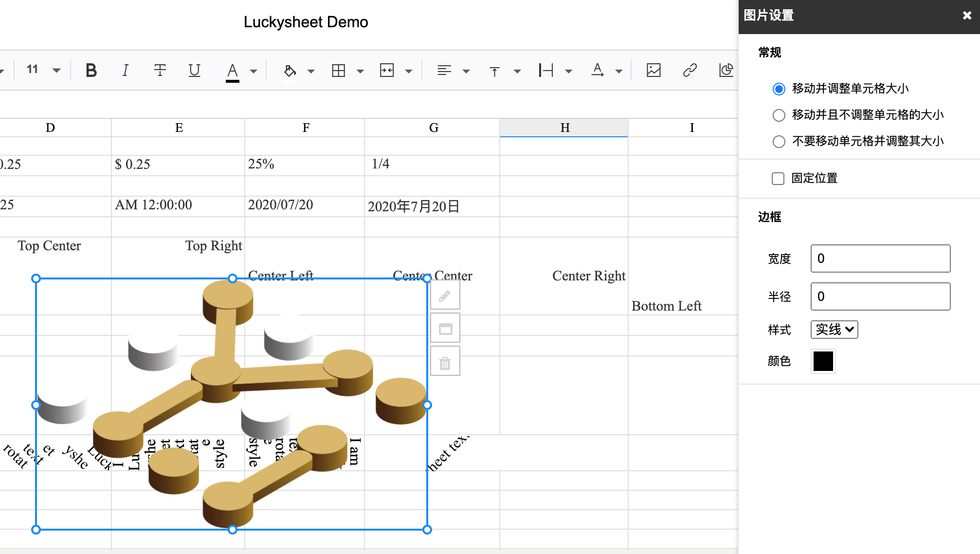Expand text wrap dropdown arrow
Viewport: 980px width, 554px height.
coord(568,71)
